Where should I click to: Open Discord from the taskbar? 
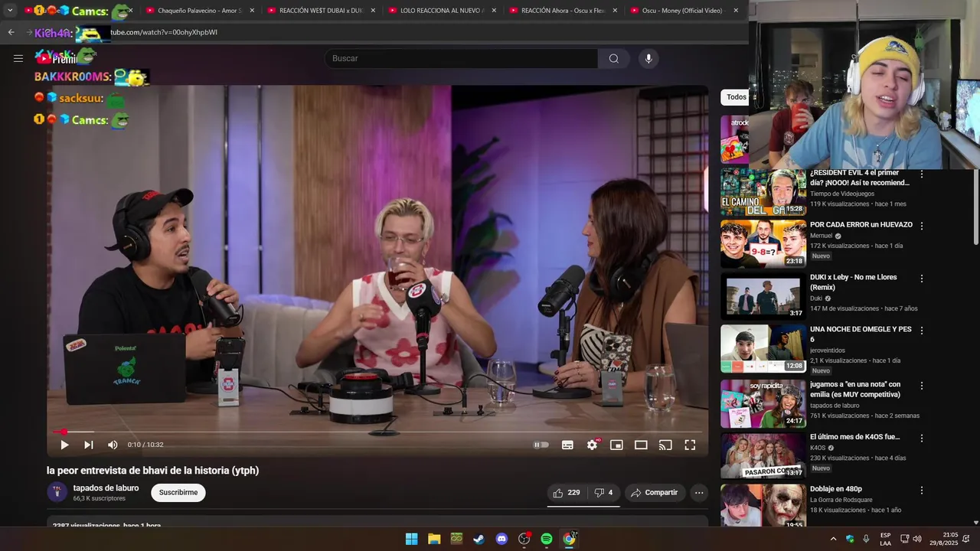[501, 539]
